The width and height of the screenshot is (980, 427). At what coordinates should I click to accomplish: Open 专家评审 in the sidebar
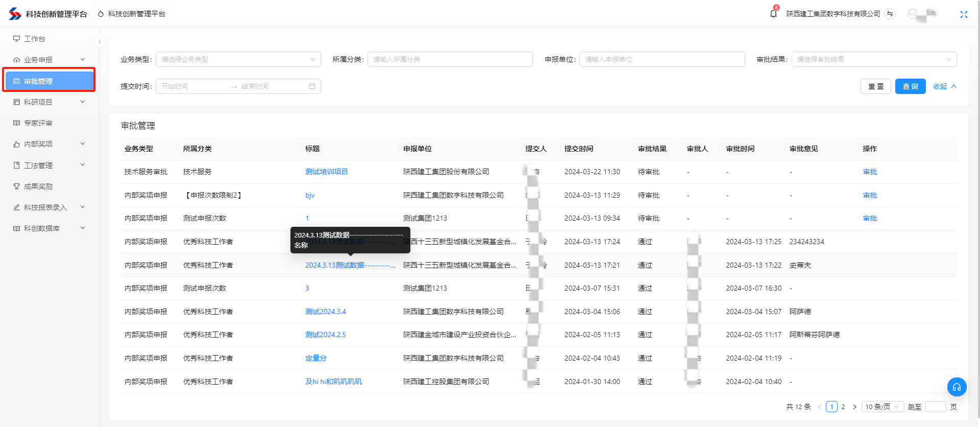click(x=38, y=123)
